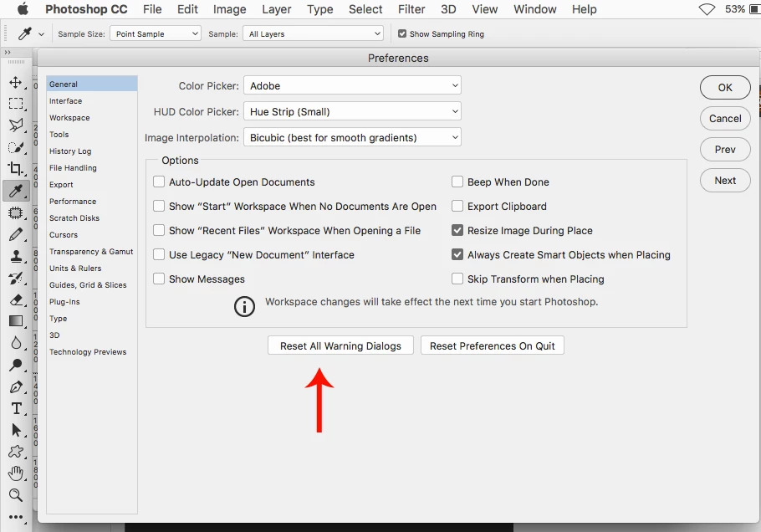The width and height of the screenshot is (761, 532).
Task: Select the Quick Selection tool
Action: 16,147
